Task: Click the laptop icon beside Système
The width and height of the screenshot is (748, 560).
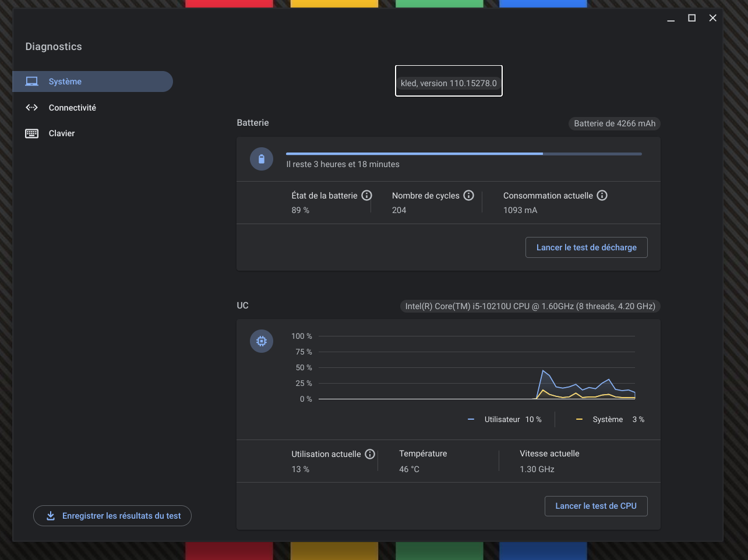Action: click(32, 81)
